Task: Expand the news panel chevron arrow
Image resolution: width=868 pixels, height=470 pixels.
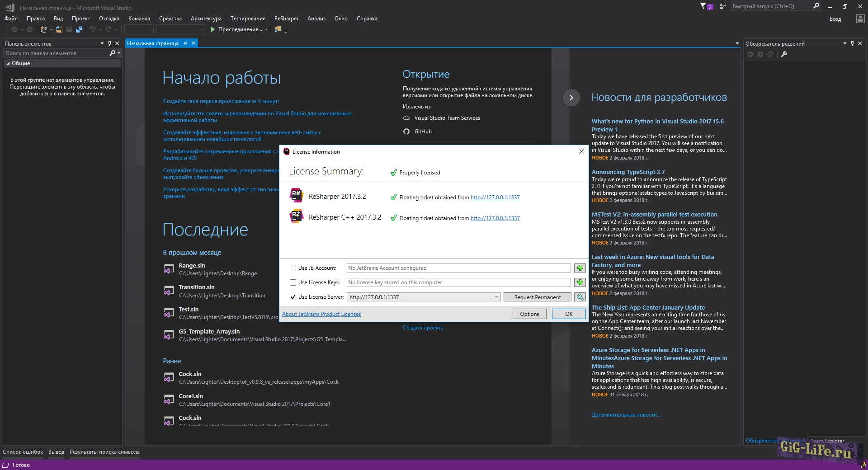Action: [x=571, y=98]
